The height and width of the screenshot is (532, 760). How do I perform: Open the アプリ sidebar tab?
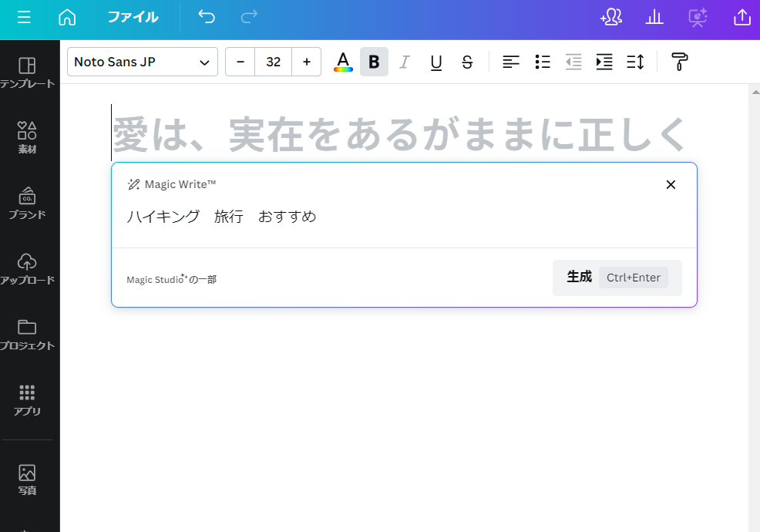pyautogui.click(x=27, y=399)
